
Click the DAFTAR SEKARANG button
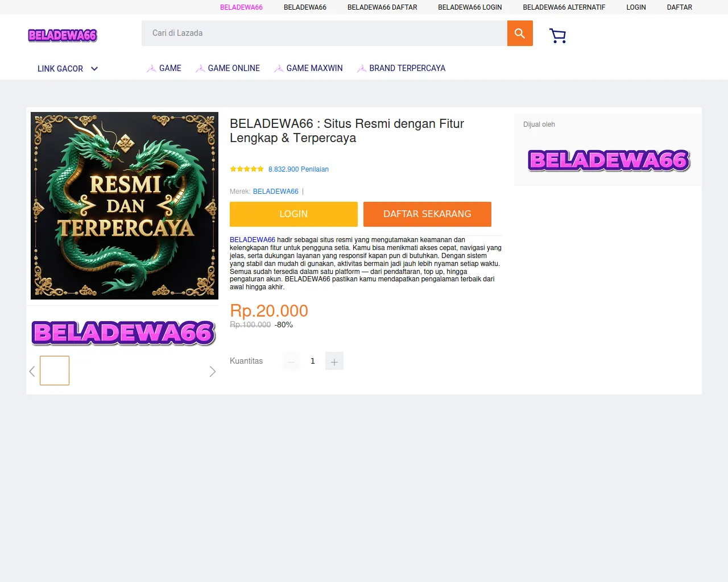tap(427, 214)
